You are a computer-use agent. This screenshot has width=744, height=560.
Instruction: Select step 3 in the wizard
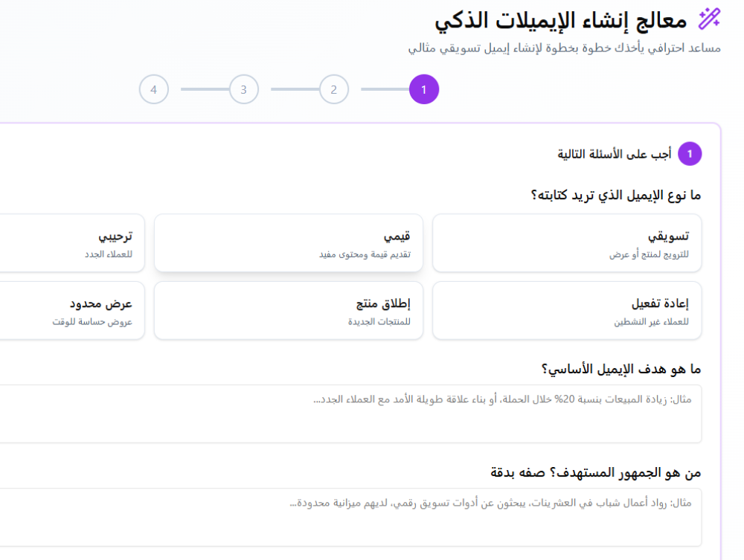(x=243, y=90)
